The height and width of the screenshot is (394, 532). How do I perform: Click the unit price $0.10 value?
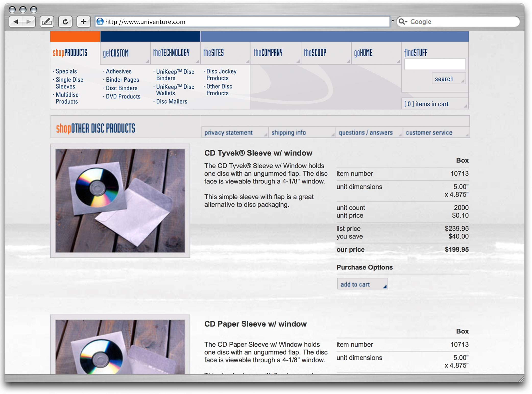(460, 215)
